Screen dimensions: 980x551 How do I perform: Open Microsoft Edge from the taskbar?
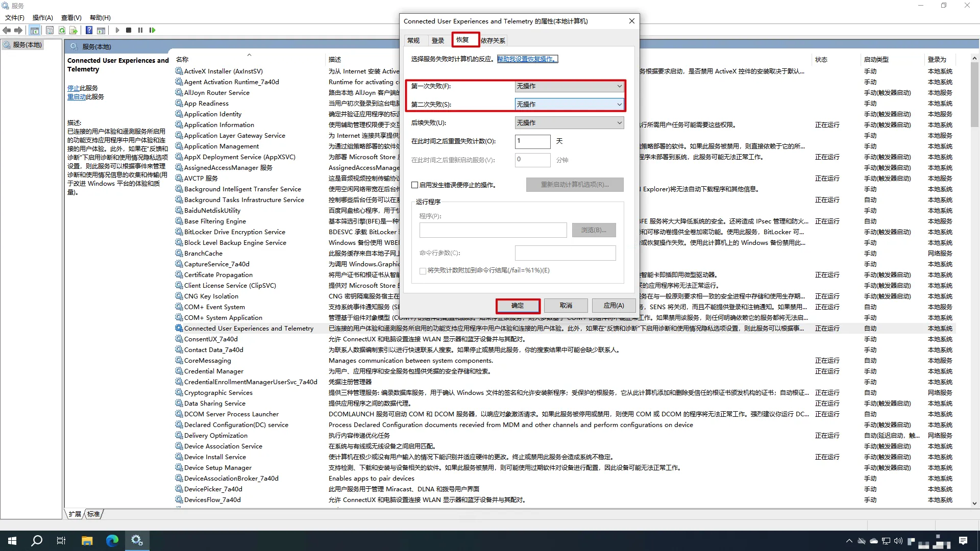[112, 540]
